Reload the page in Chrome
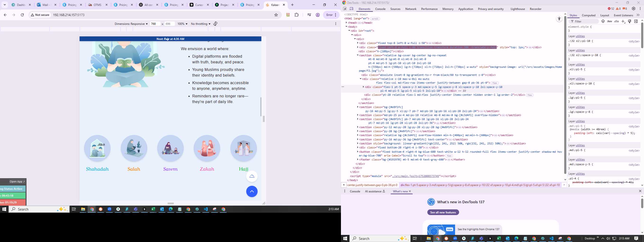The width and height of the screenshot is (644, 242). pos(22,15)
